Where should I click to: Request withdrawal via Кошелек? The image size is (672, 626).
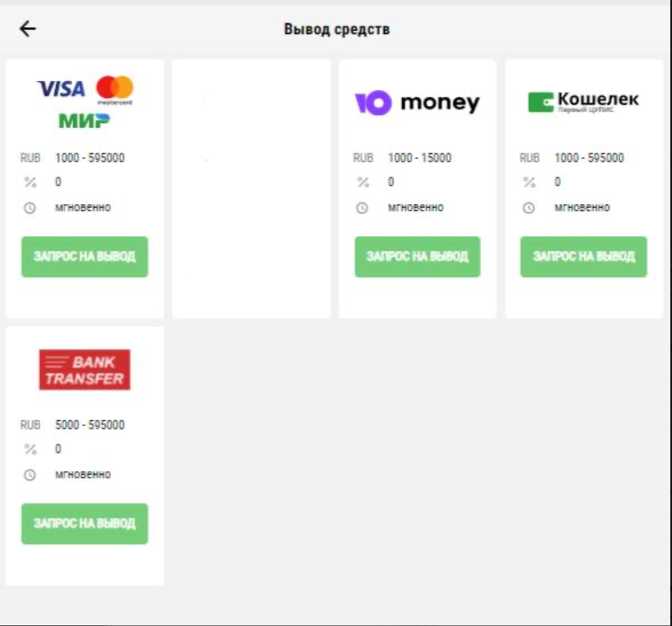pos(583,257)
